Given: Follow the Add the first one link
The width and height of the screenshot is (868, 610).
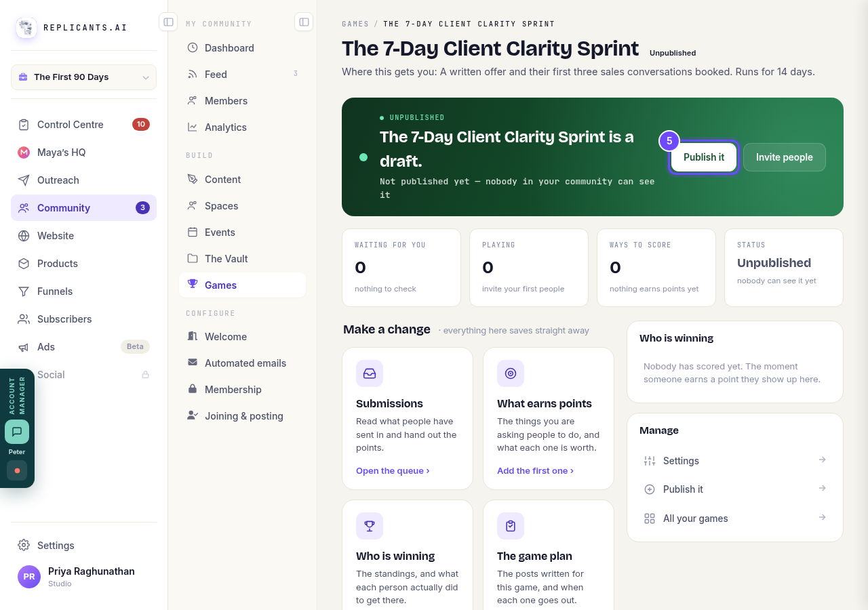Looking at the screenshot, I should click(535, 471).
